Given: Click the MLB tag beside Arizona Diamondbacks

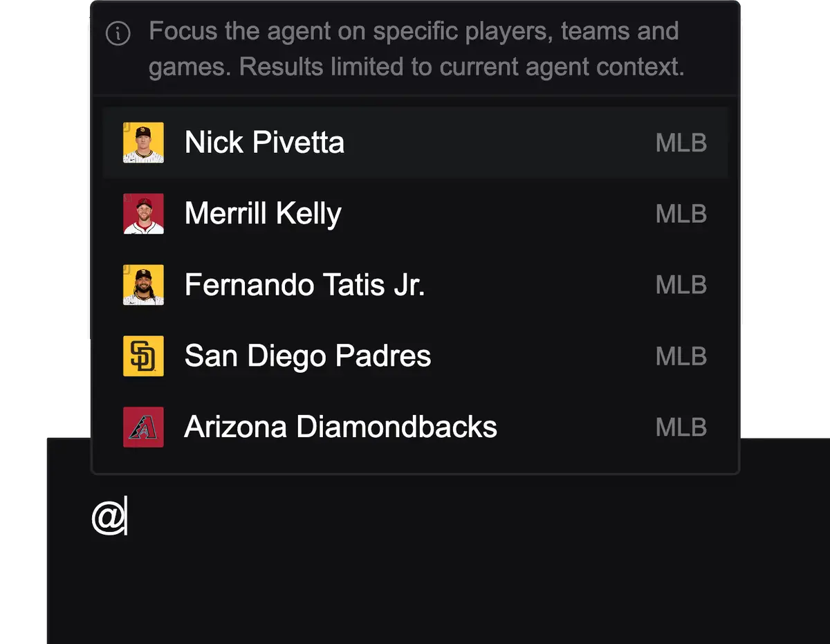Looking at the screenshot, I should click(x=681, y=427).
